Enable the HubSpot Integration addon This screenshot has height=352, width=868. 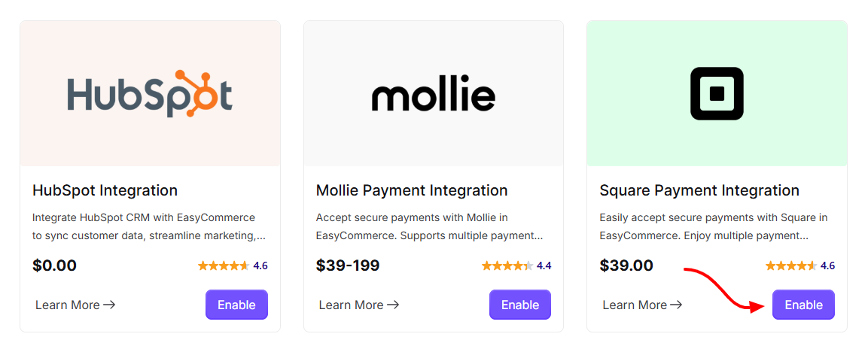(x=236, y=305)
